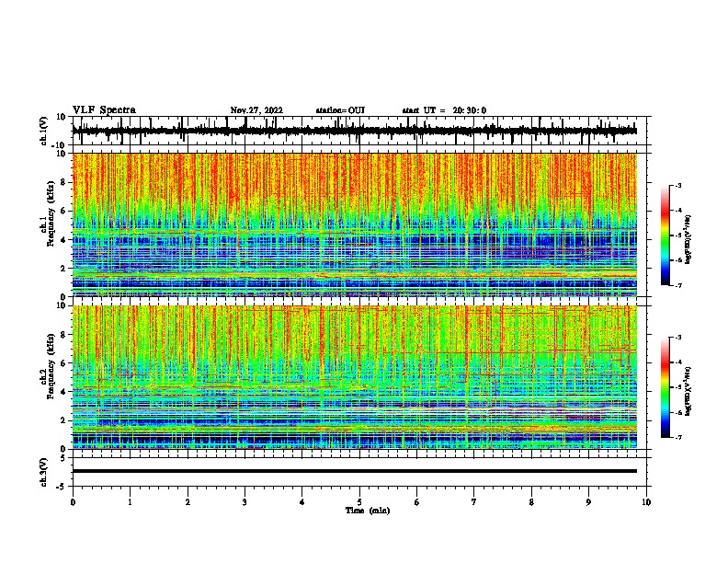Click the time axis tick "0"
This screenshot has height=563, width=728.
(73, 502)
